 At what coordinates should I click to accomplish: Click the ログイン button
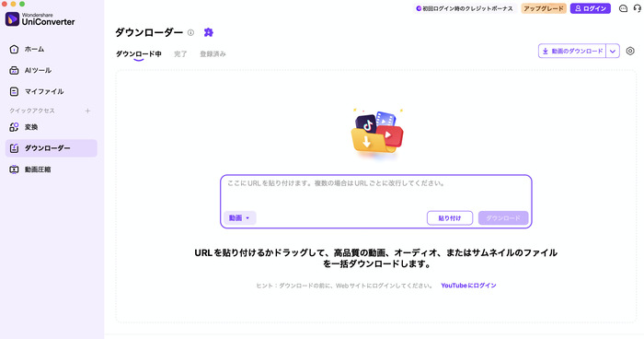[x=591, y=8]
